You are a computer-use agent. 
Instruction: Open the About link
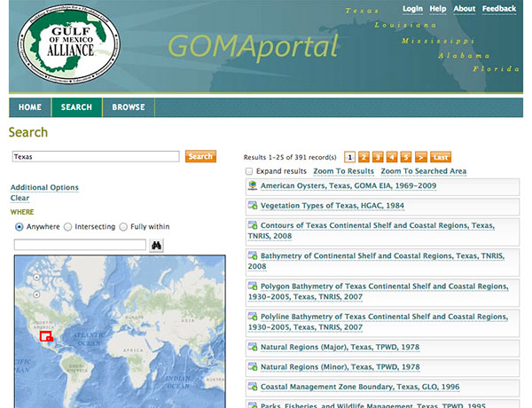point(465,9)
